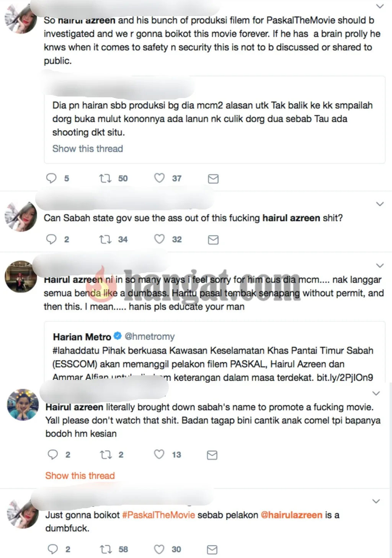
Task: Reply to the Sabah's name tweet
Action: (52, 455)
